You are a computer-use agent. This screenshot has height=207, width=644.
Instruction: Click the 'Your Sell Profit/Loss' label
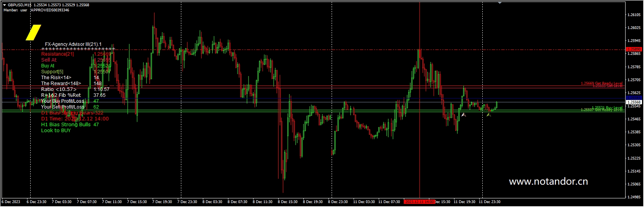coord(63,107)
